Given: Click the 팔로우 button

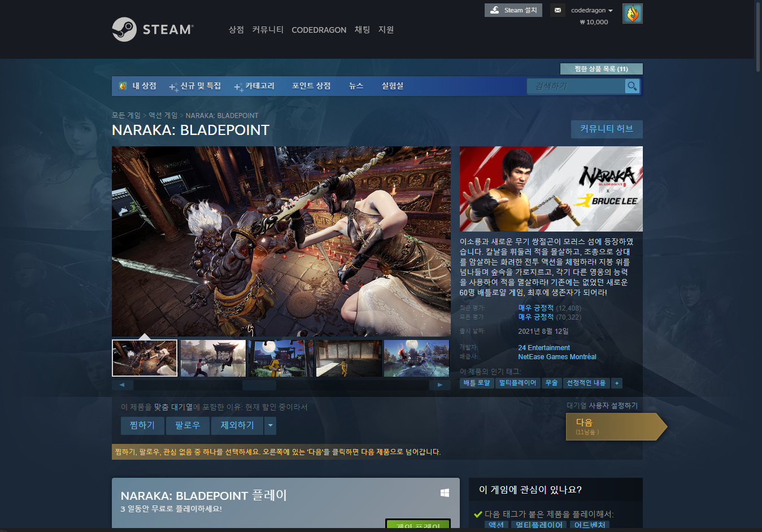Looking at the screenshot, I should (188, 425).
